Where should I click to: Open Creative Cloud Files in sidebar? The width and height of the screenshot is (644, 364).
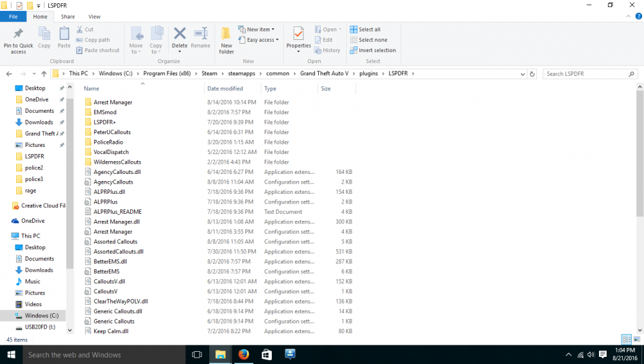point(39,206)
